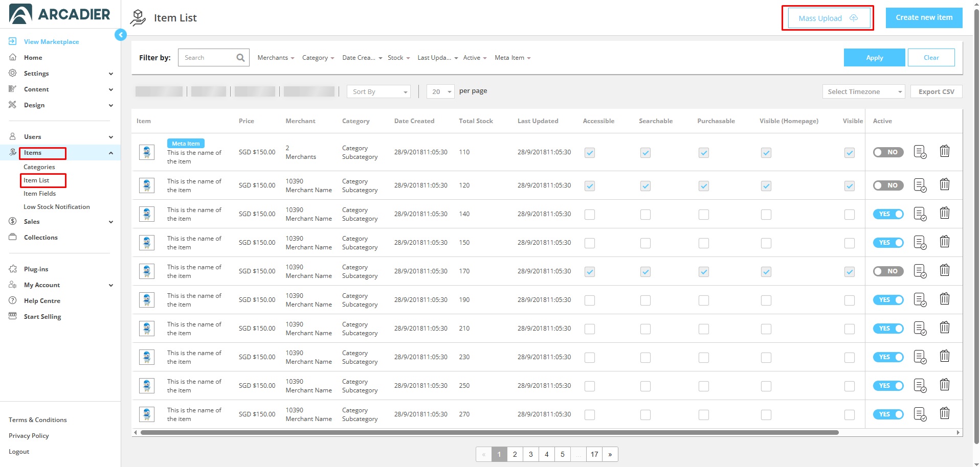Turn off the Active switch for the stock 270 item
This screenshot has width=980, height=467.
point(888,414)
